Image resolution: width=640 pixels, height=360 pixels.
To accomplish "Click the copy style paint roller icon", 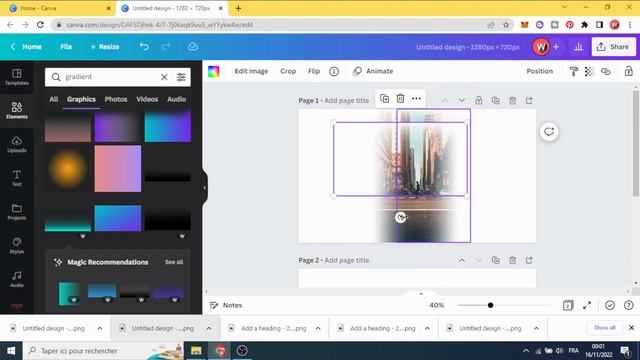I will 573,71.
